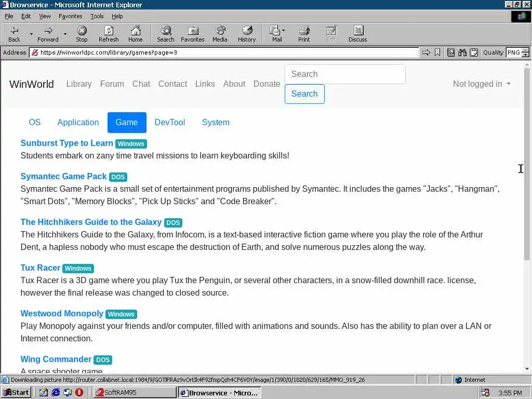
Task: Print the current page
Action: click(304, 34)
